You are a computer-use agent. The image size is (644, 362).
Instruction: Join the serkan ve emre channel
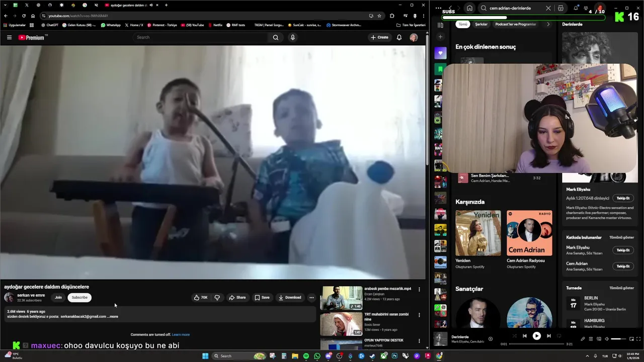coord(58,298)
